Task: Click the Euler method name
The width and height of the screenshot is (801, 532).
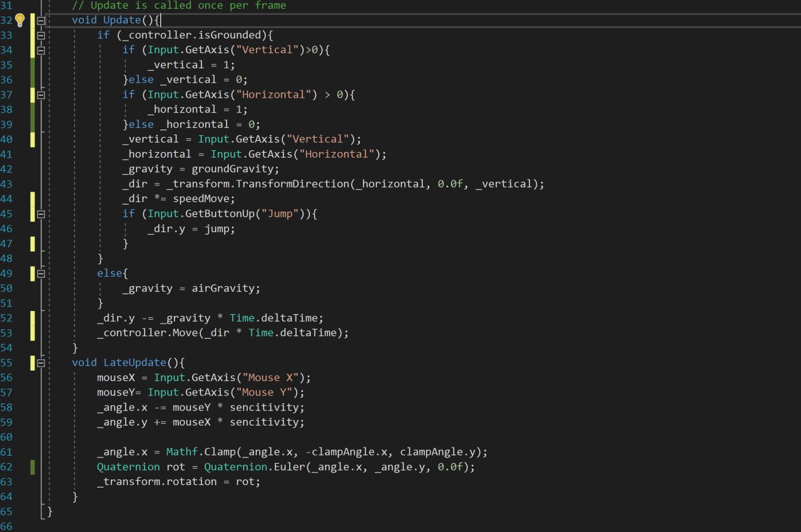Action: (x=288, y=467)
